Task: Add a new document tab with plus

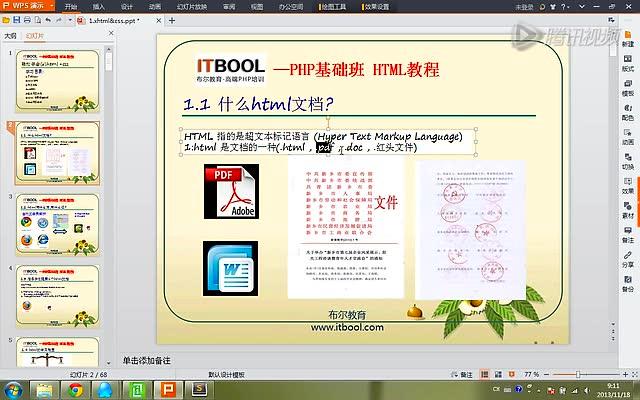Action: [172, 20]
